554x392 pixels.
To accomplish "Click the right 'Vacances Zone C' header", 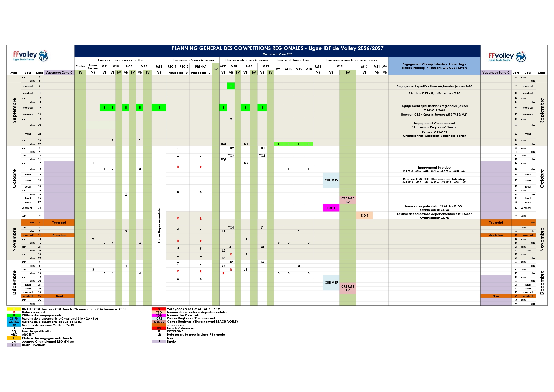I will pyautogui.click(x=496, y=72).
